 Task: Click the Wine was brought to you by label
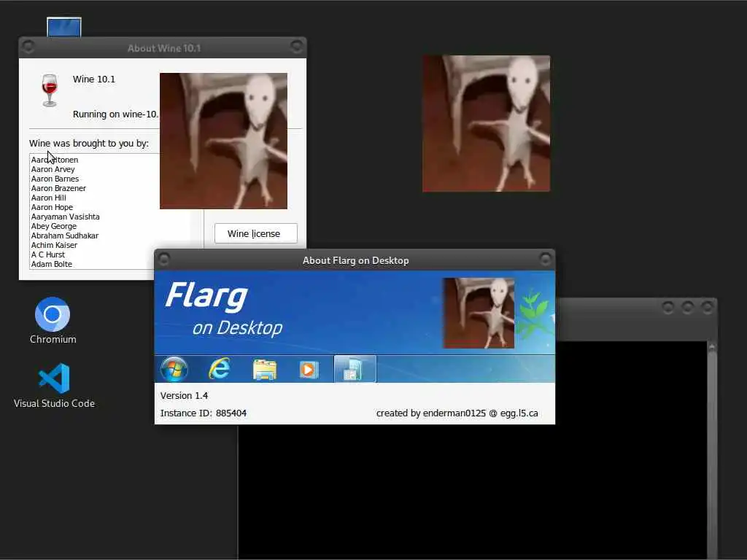(x=88, y=144)
